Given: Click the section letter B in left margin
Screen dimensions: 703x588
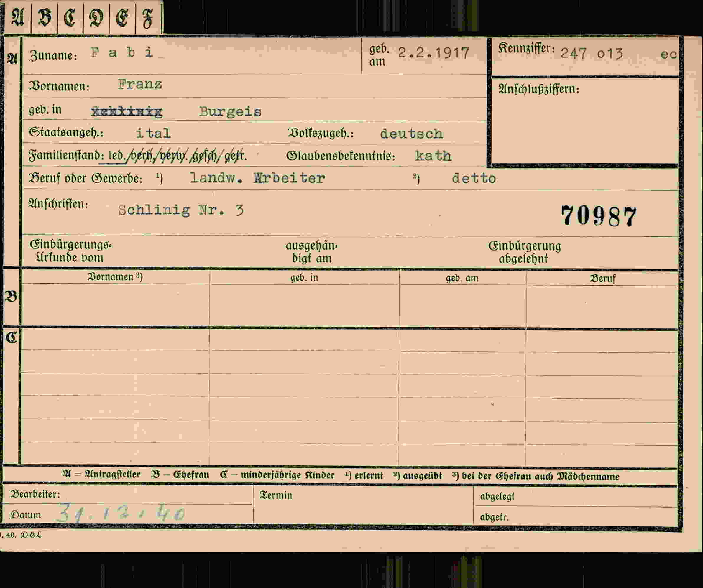Looking at the screenshot, I should (x=11, y=297).
